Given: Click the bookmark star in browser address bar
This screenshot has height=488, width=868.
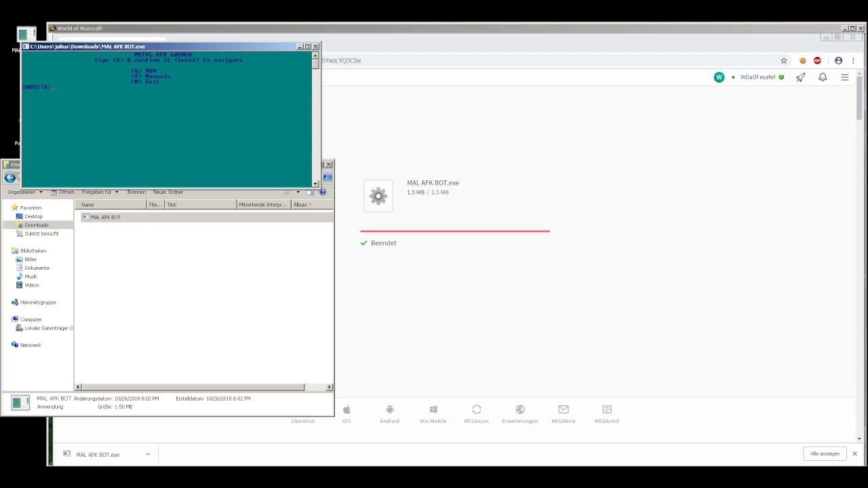Looking at the screenshot, I should point(784,60).
